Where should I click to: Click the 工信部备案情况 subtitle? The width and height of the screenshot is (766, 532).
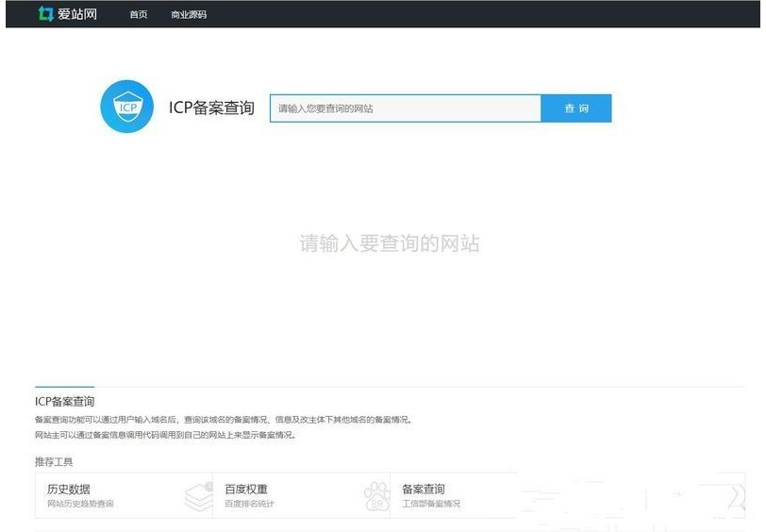(431, 504)
